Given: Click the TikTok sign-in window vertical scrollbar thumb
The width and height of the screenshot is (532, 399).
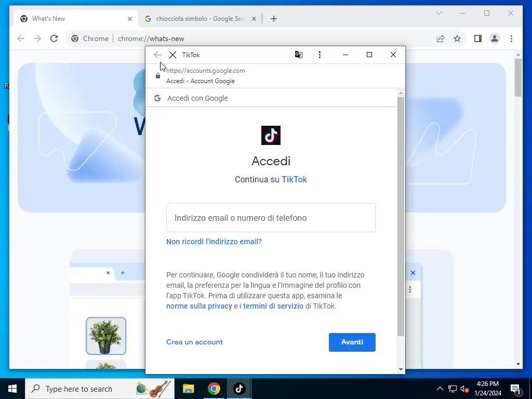Looking at the screenshot, I should tap(401, 217).
